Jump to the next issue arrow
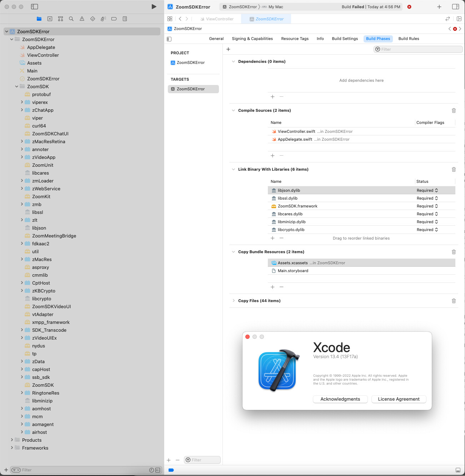This screenshot has height=476, width=465. tap(460, 29)
